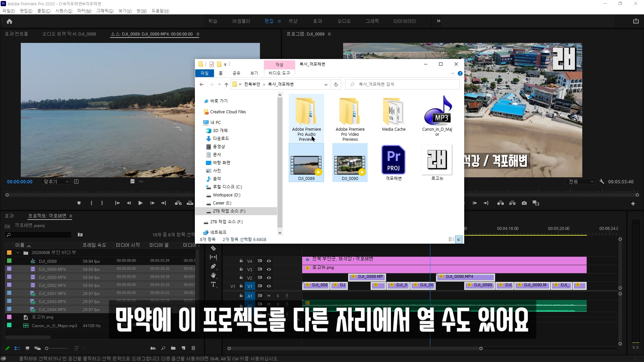Viewport: 644px width, 362px height.
Task: Mute the A1 audio track
Action: point(269,296)
